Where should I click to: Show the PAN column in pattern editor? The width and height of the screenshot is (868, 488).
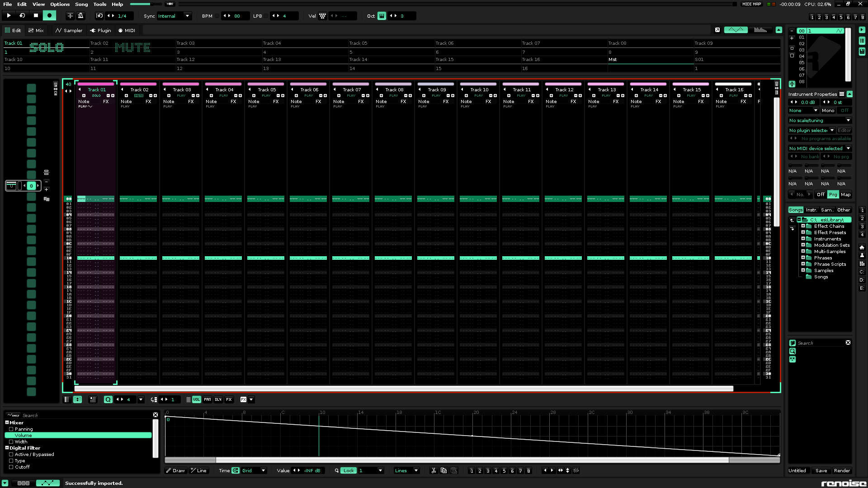point(207,399)
